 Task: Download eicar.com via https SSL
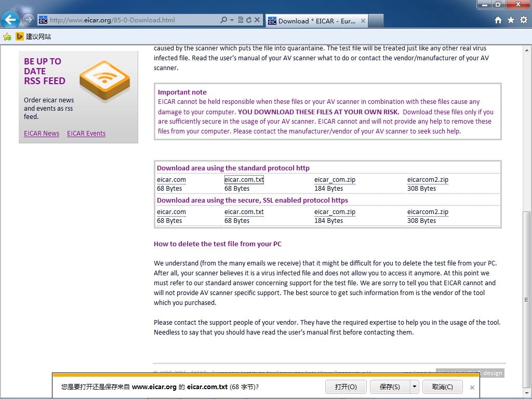pyautogui.click(x=171, y=212)
